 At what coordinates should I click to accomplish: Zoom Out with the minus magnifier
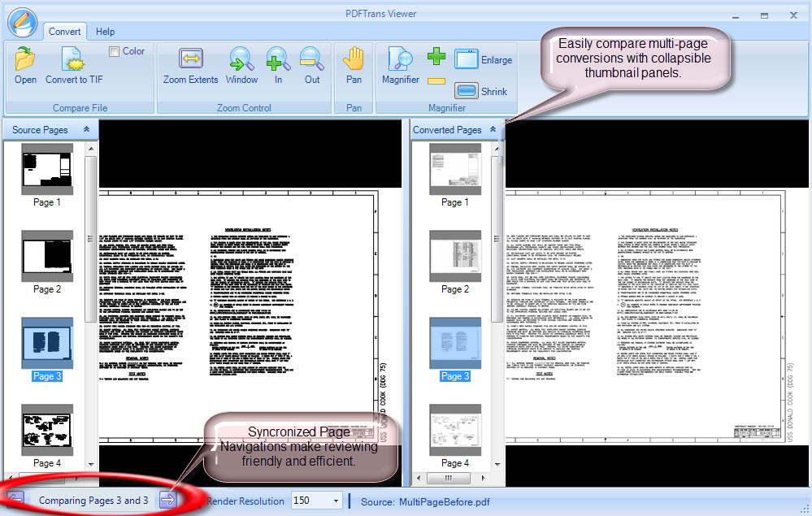[312, 59]
